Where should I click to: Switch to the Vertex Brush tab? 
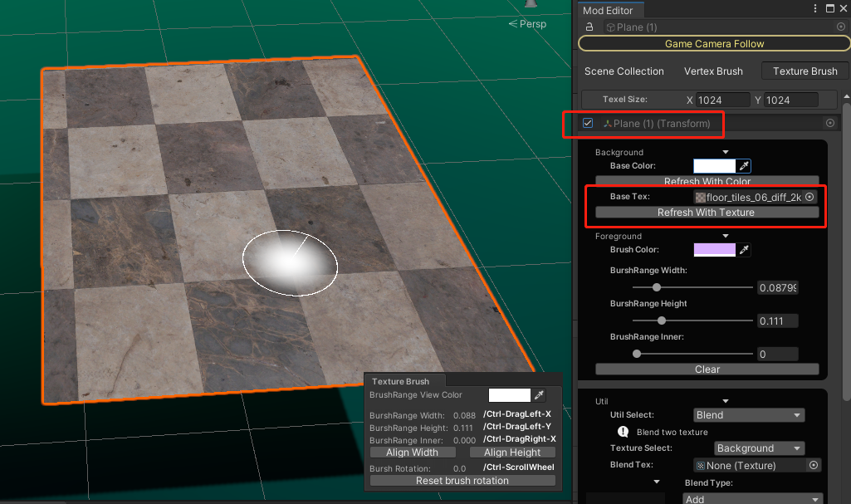[713, 71]
